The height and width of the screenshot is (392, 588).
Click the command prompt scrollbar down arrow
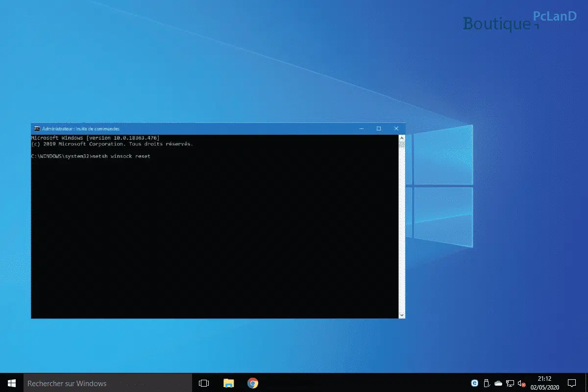[402, 315]
